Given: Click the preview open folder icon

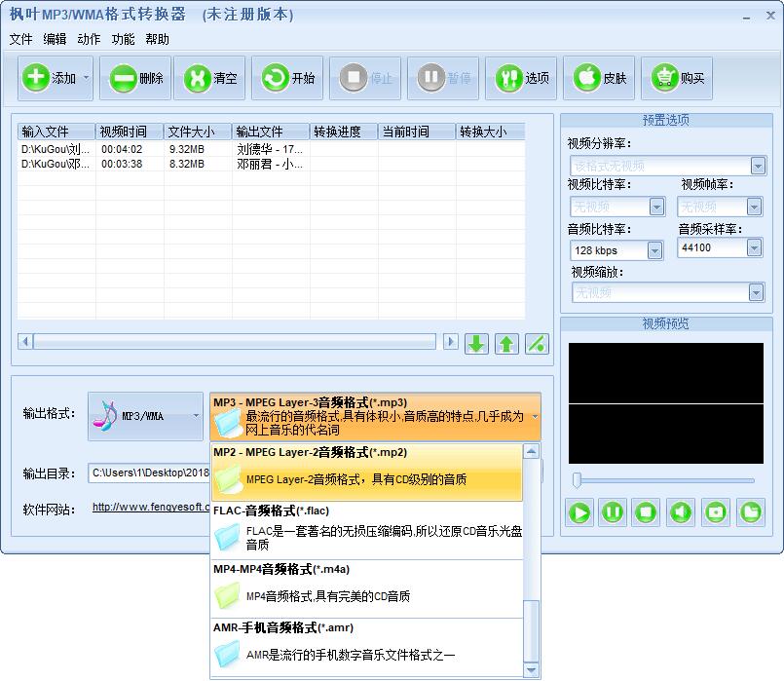Looking at the screenshot, I should [751, 512].
